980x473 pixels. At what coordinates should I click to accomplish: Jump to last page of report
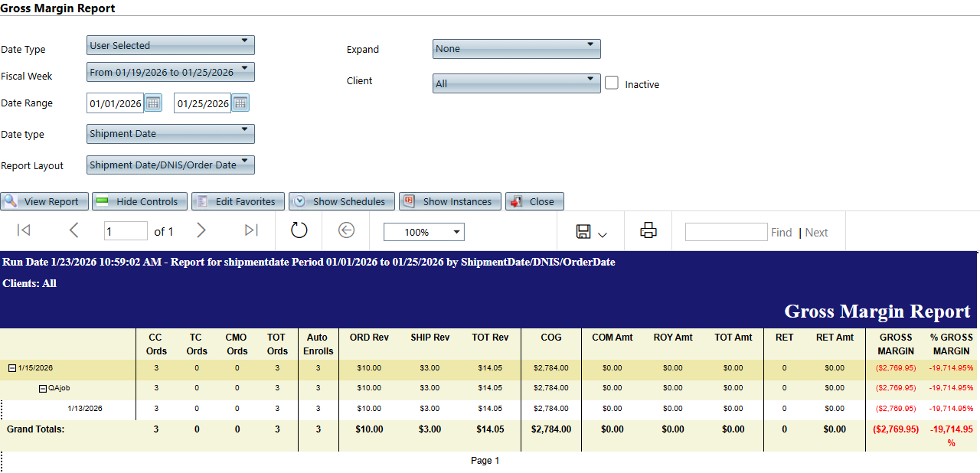pos(251,231)
